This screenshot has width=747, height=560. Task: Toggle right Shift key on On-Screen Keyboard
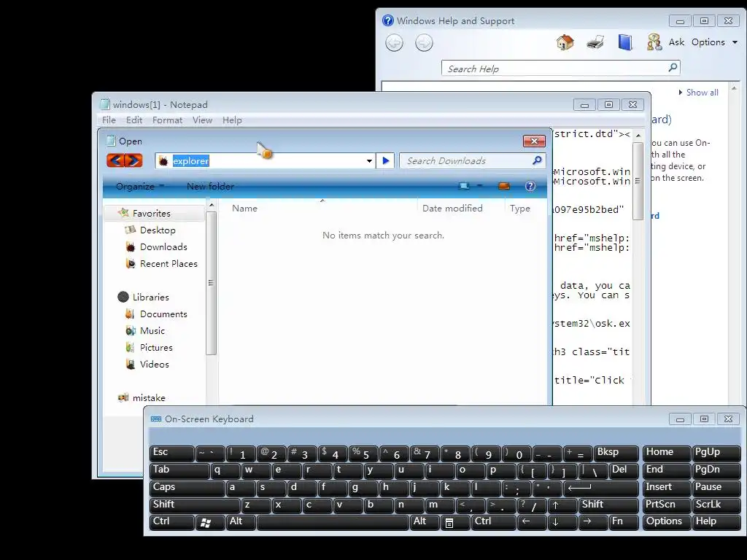(x=608, y=505)
